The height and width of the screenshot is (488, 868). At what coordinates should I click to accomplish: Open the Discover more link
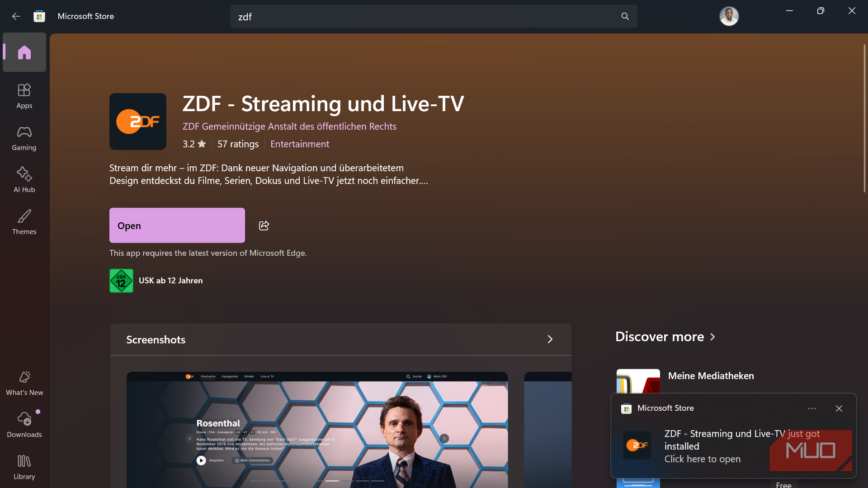click(x=665, y=337)
